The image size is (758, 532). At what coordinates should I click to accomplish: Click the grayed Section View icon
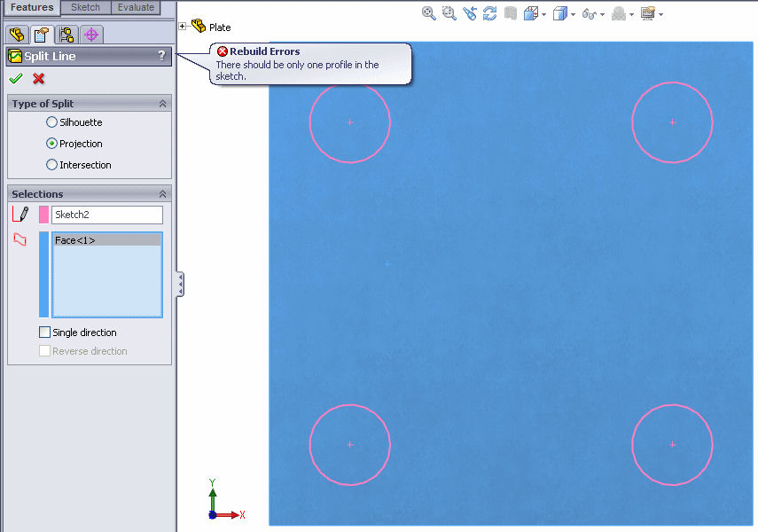tap(510, 13)
